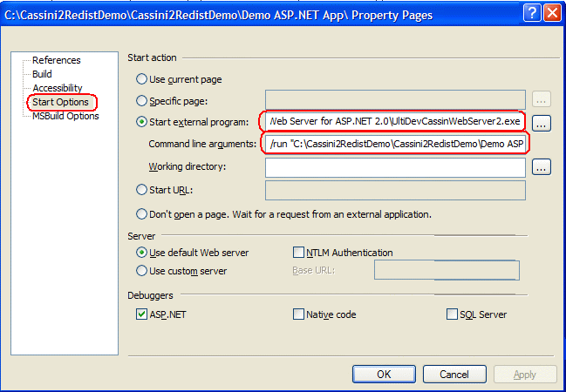This screenshot has height=392, width=566.
Task: Choose the Start URL radio option
Action: pos(141,190)
